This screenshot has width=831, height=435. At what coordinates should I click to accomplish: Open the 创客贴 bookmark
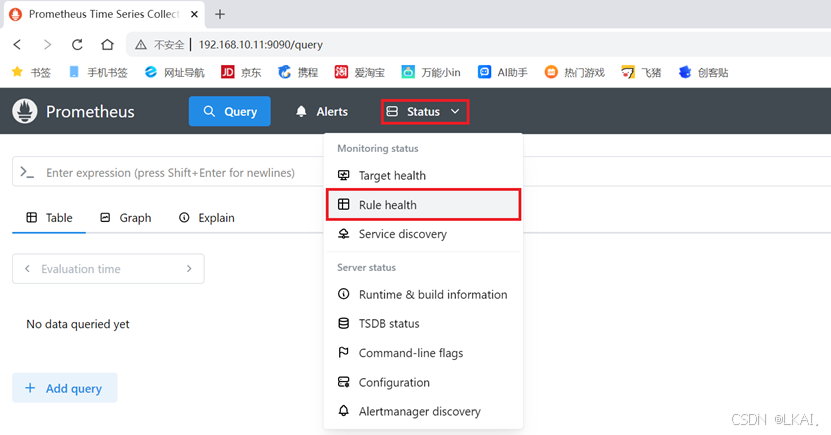tap(703, 72)
